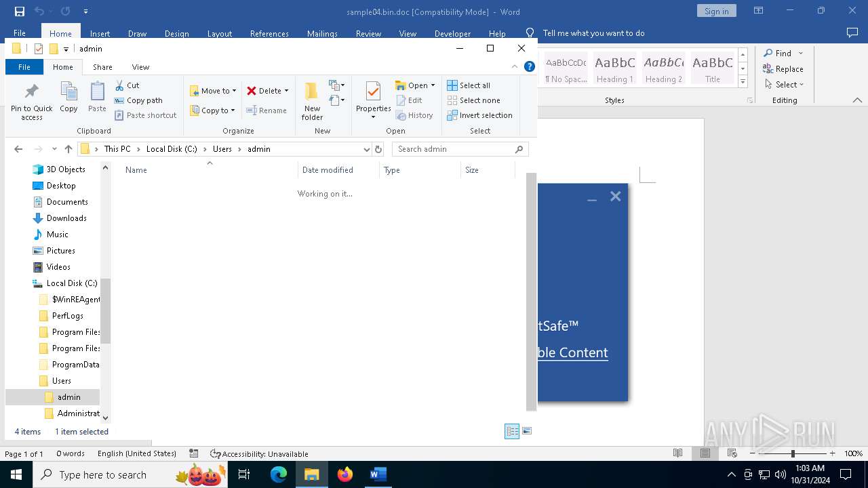
Task: Click Word comments icon at top right
Action: [x=852, y=33]
